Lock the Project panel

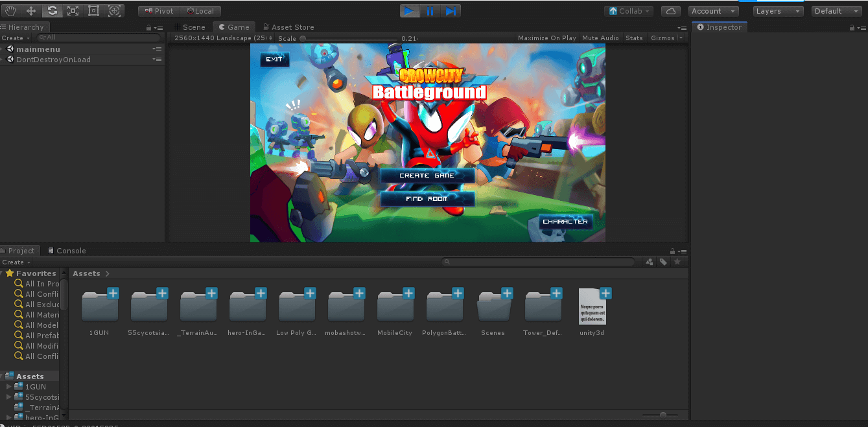(x=672, y=251)
